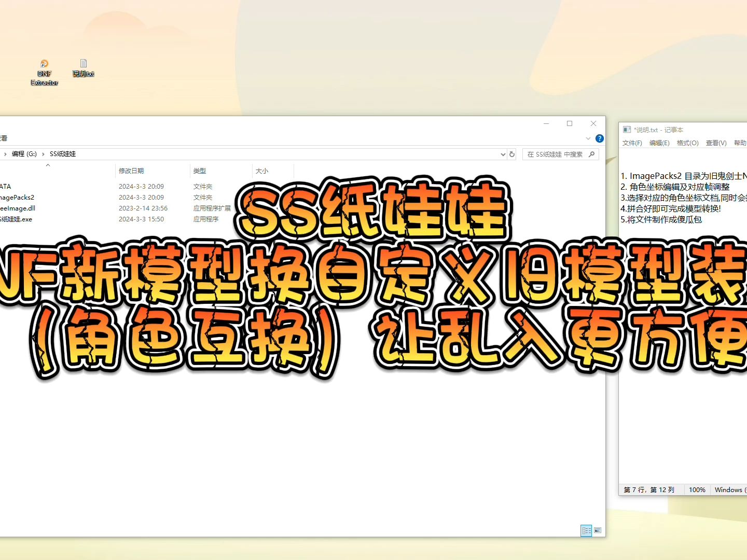Click the 100% zoom indicator in Notepad

click(x=697, y=490)
